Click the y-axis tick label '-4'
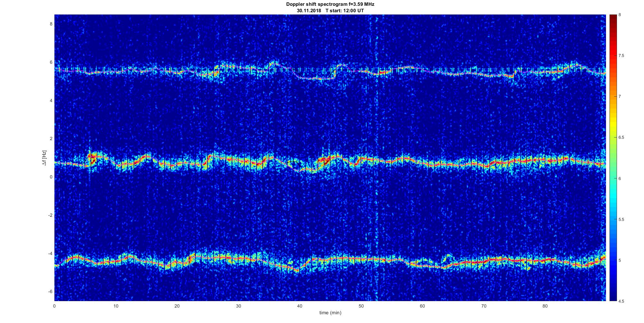 (x=50, y=253)
